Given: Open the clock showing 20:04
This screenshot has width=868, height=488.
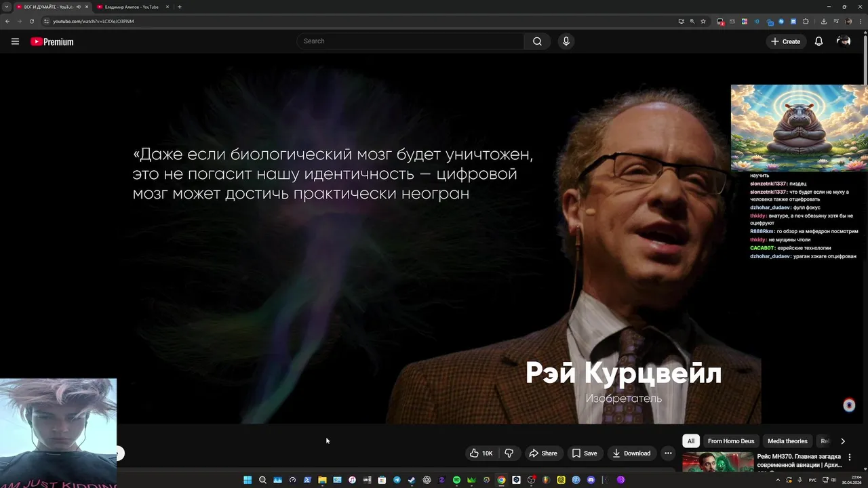Looking at the screenshot, I should pos(852,480).
